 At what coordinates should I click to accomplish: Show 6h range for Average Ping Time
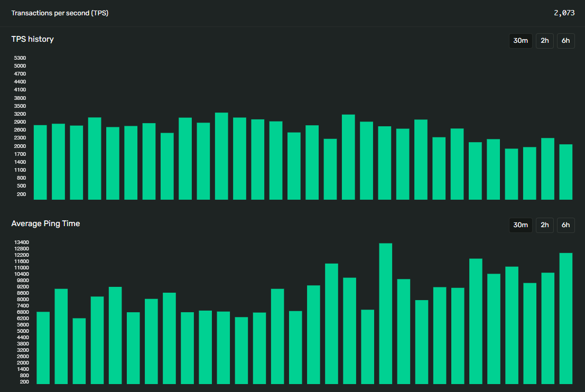pos(565,225)
